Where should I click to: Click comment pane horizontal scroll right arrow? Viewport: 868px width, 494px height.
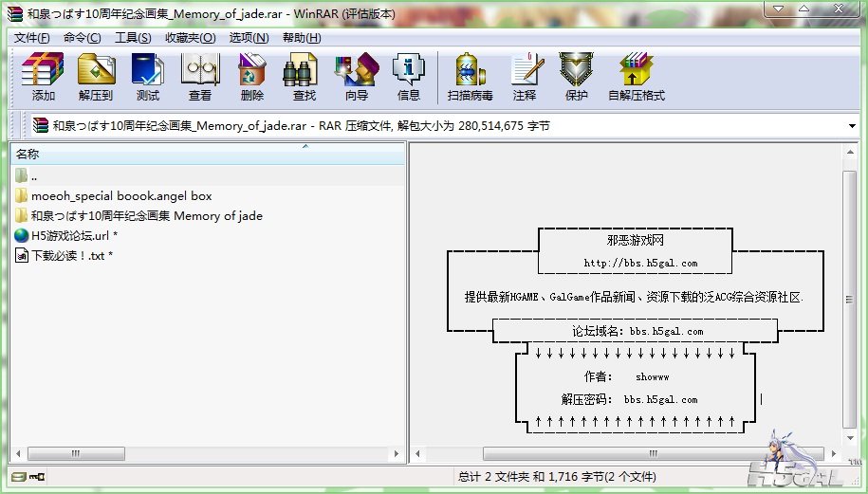pyautogui.click(x=834, y=453)
